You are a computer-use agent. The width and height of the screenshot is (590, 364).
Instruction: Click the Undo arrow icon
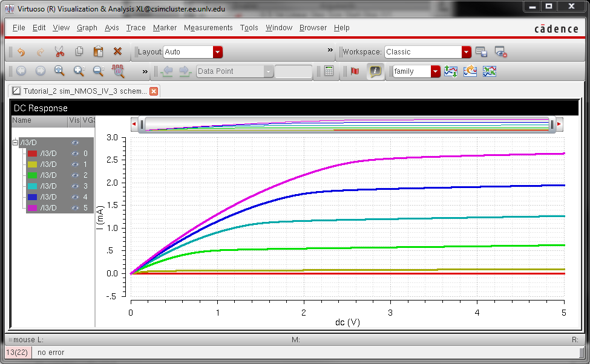pyautogui.click(x=21, y=52)
